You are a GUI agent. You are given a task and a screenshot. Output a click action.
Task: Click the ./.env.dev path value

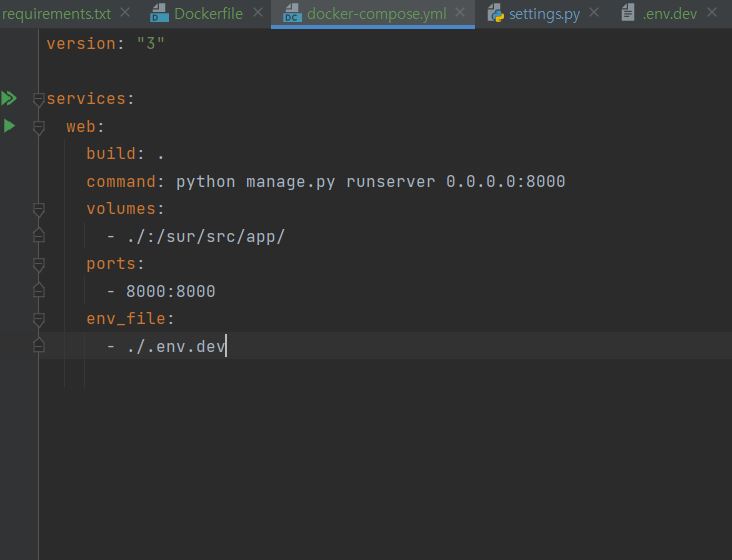176,347
